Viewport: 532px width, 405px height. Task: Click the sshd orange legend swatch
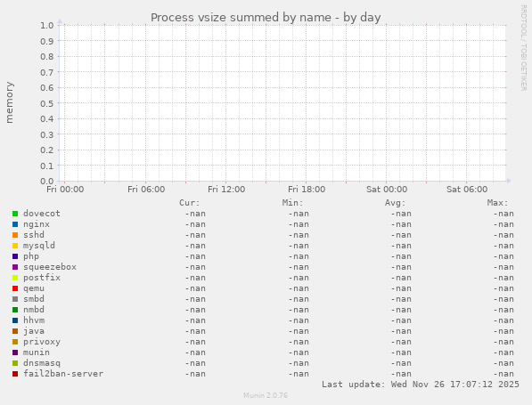click(15, 235)
